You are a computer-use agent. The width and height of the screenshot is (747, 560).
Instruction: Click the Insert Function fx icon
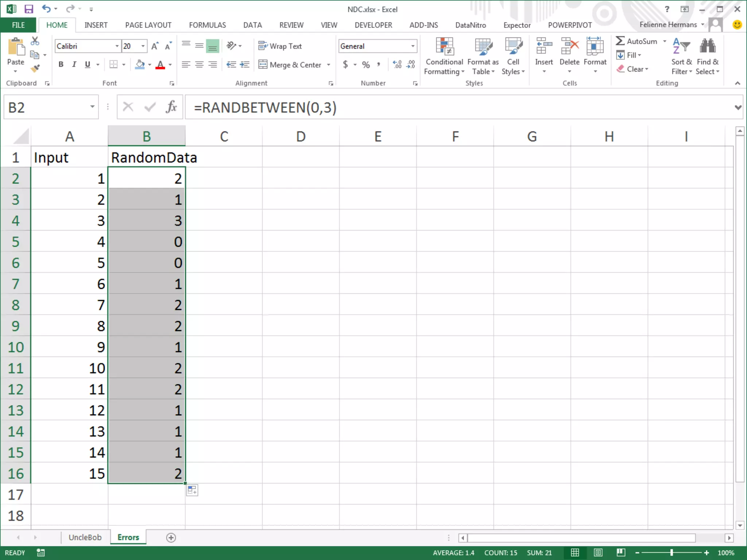pos(171,107)
